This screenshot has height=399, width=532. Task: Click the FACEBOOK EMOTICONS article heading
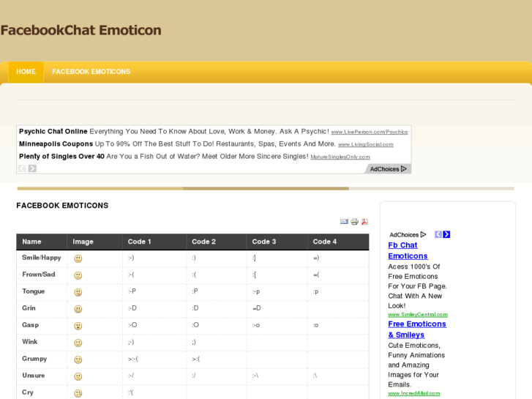62,206
